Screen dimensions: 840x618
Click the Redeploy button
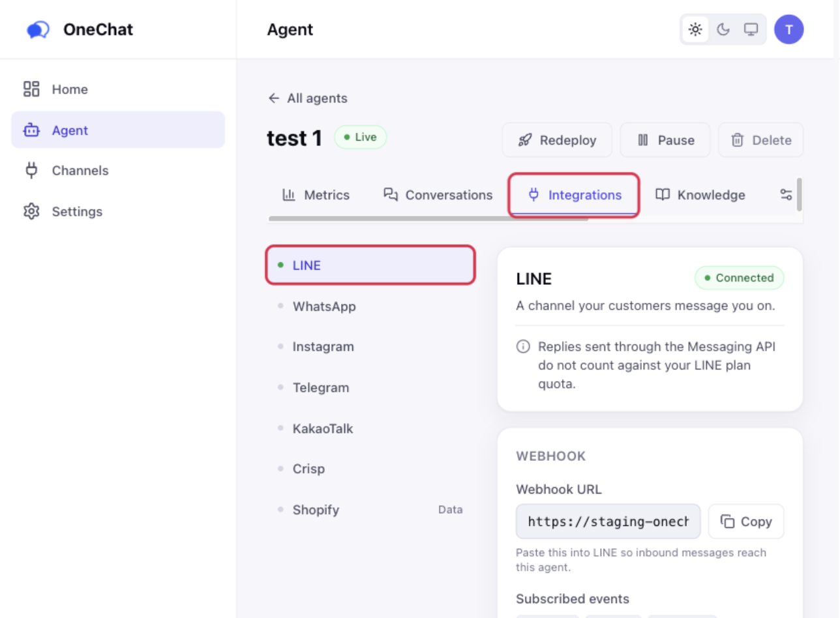click(x=557, y=140)
